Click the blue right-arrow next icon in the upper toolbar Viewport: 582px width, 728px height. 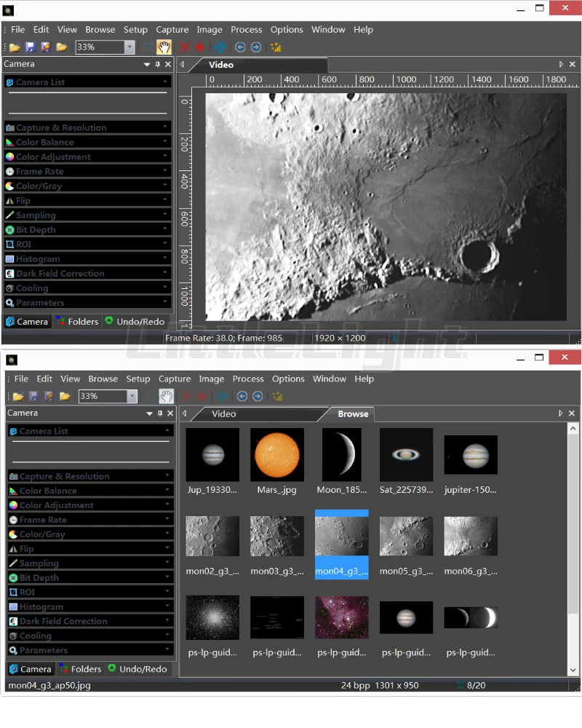[256, 47]
